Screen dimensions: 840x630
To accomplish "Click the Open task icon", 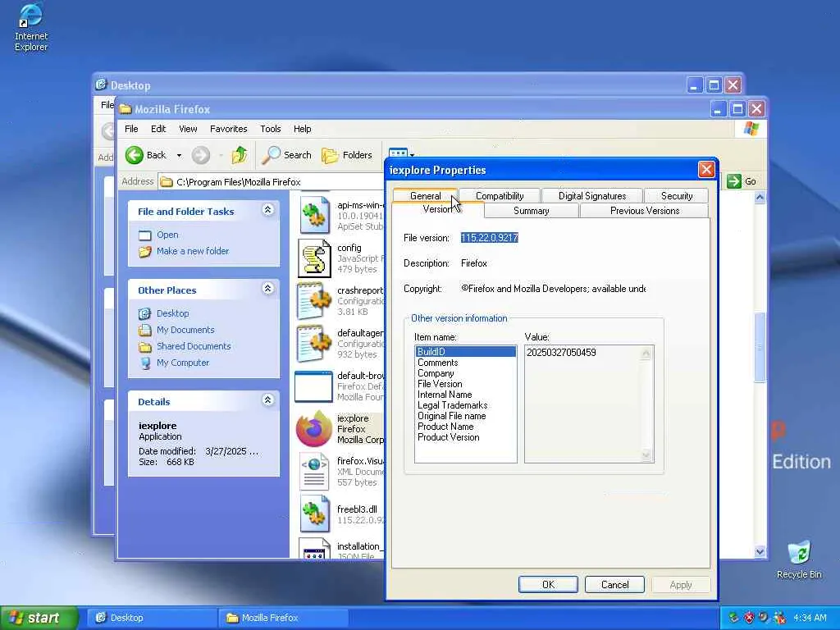I will click(x=145, y=235).
